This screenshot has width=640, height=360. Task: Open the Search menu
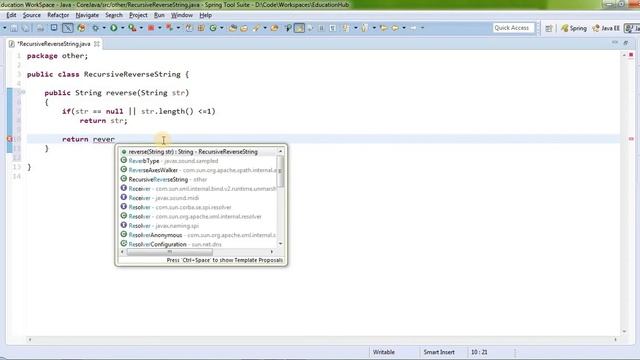point(114,15)
